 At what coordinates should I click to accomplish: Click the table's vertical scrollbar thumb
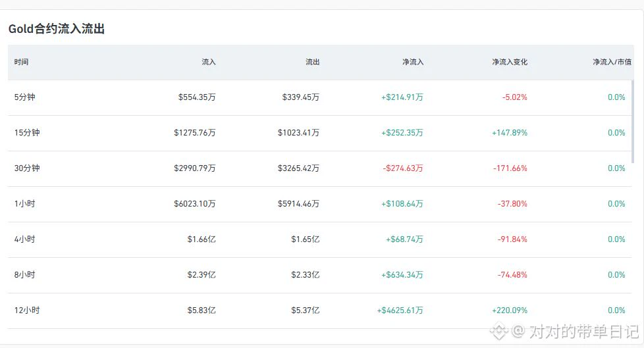[x=633, y=122]
